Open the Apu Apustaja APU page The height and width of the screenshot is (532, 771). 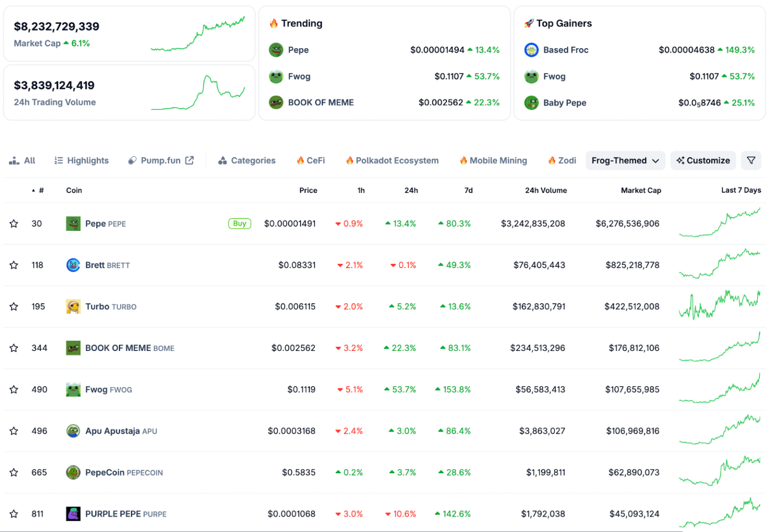(121, 431)
